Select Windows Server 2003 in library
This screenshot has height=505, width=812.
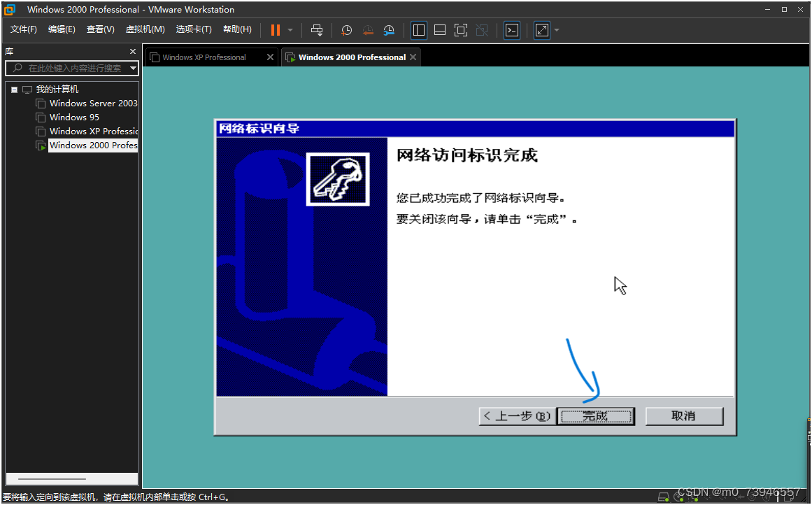click(x=93, y=104)
